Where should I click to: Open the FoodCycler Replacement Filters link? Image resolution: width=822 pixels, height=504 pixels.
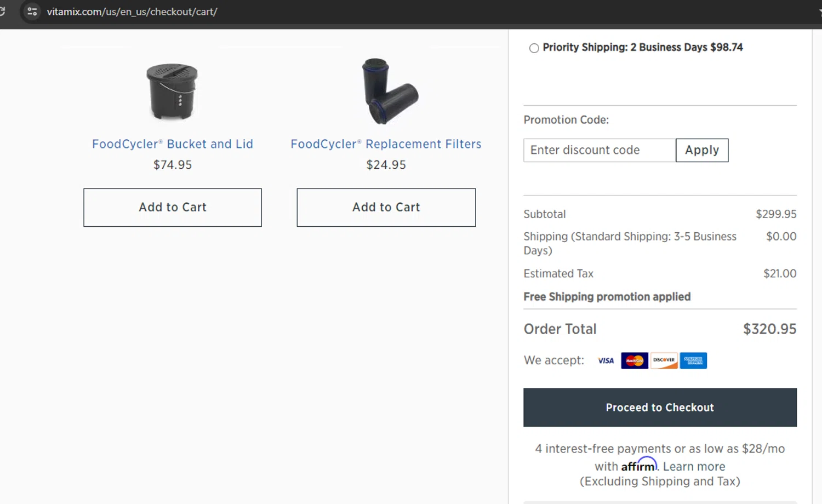[x=386, y=144]
